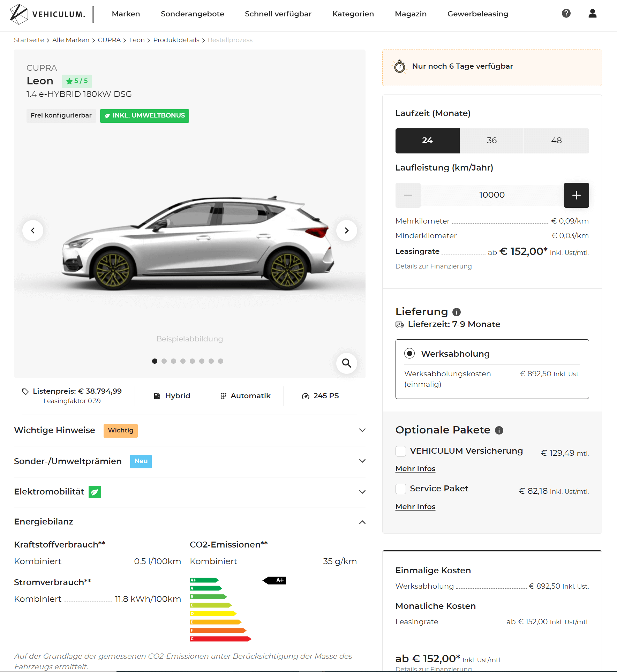
Task: Click the CUPRA Leon car image
Action: coord(198,243)
